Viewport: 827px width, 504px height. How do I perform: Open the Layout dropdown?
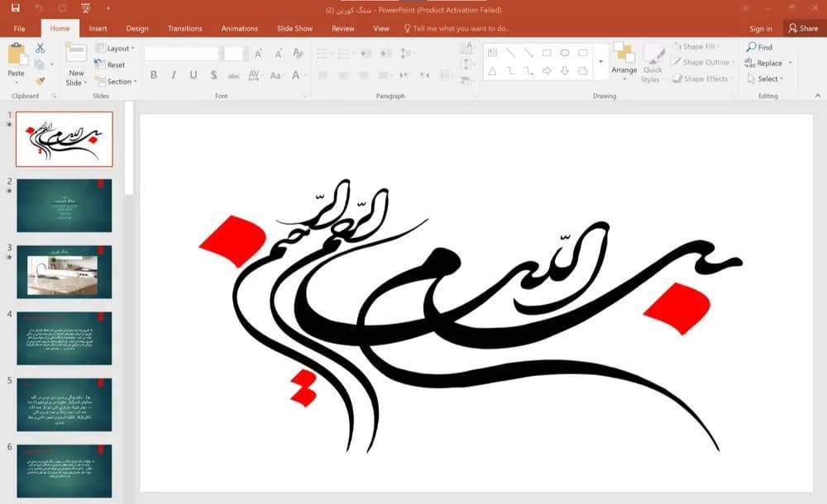click(115, 49)
